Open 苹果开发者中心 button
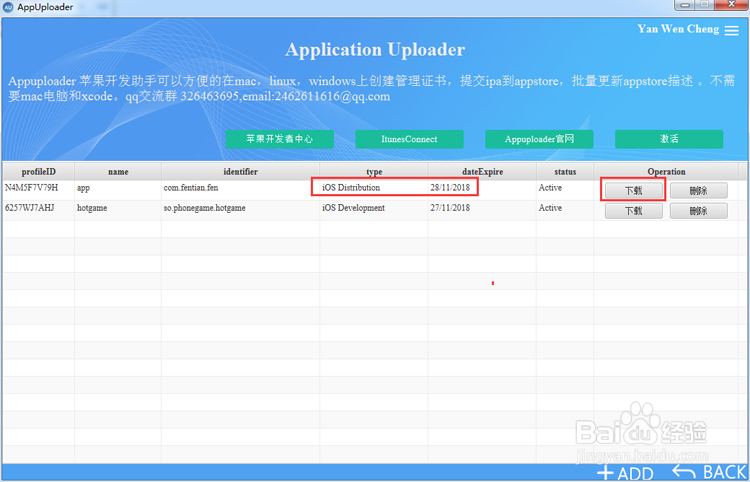This screenshot has width=750, height=482. point(280,139)
